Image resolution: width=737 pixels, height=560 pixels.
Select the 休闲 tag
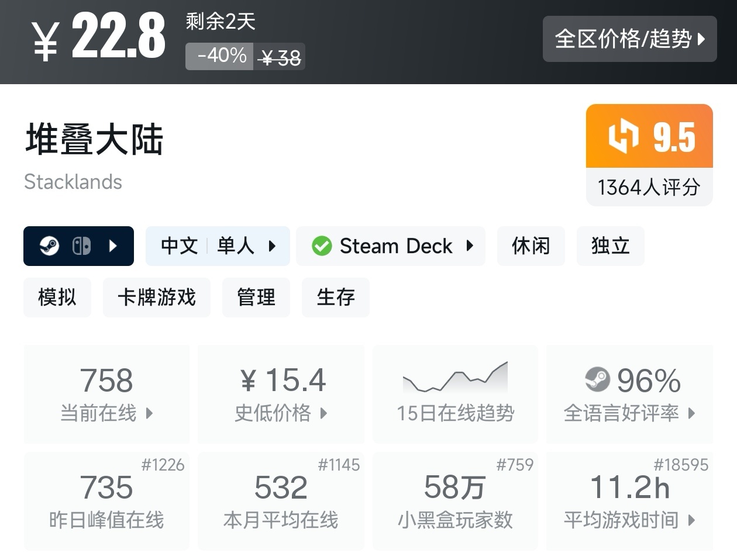click(531, 246)
